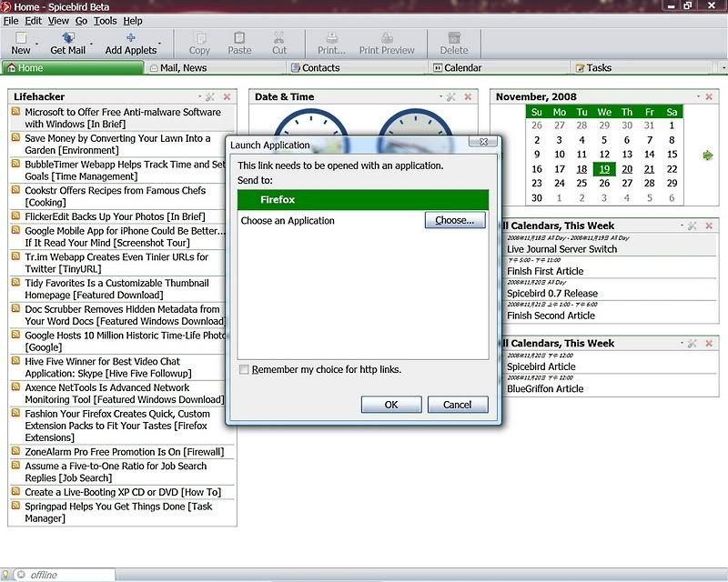Open the event "Spicebird 0.7 Release"
Viewport: 728px width, 582px height.
552,294
